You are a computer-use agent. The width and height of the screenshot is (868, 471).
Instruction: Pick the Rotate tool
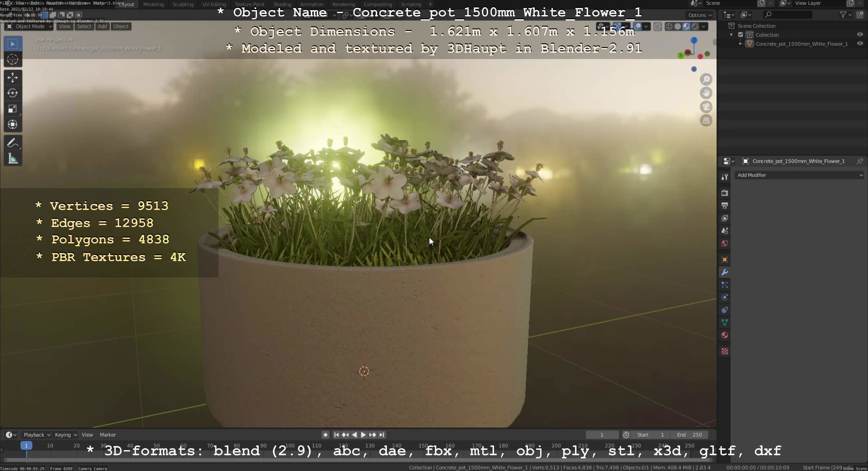tap(13, 93)
